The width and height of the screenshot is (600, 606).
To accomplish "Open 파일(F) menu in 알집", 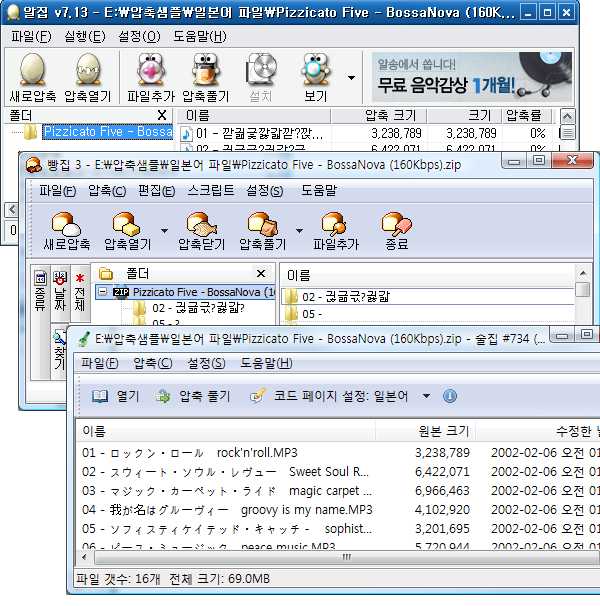I will click(x=31, y=37).
